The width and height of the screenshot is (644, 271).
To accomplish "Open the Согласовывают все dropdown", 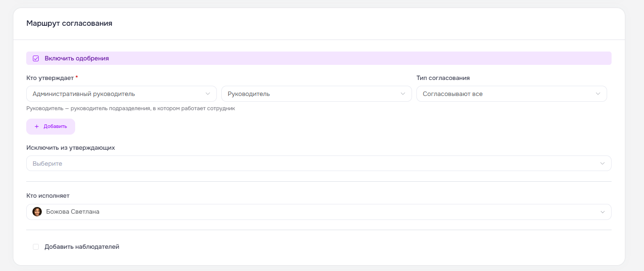I will coord(512,94).
